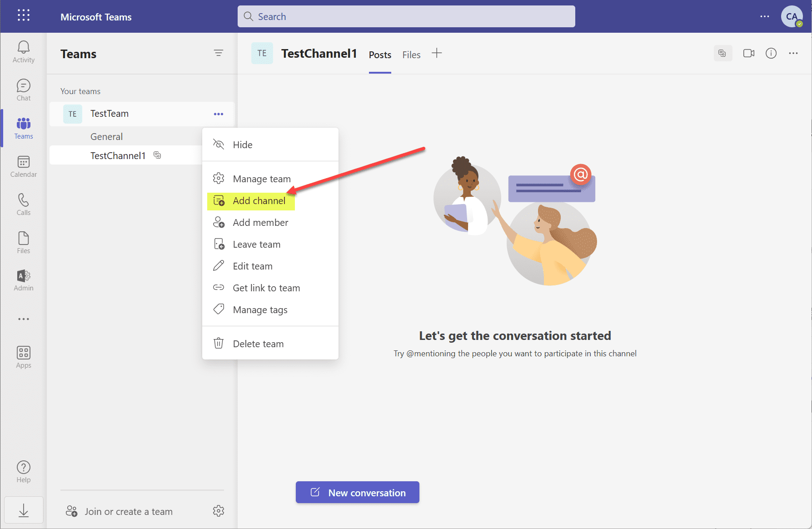Click the TestChannel1 header TE avatar
Viewport: 812px width, 529px height.
tap(262, 53)
